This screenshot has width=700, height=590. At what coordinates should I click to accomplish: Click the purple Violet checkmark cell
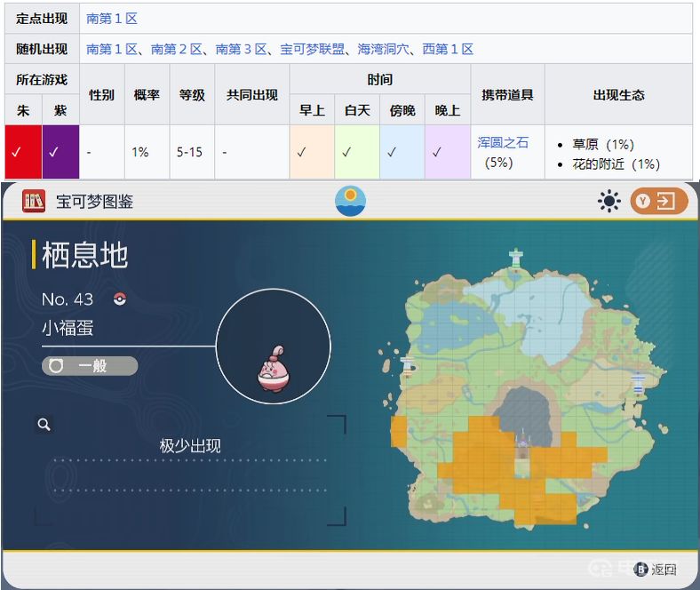pyautogui.click(x=60, y=152)
